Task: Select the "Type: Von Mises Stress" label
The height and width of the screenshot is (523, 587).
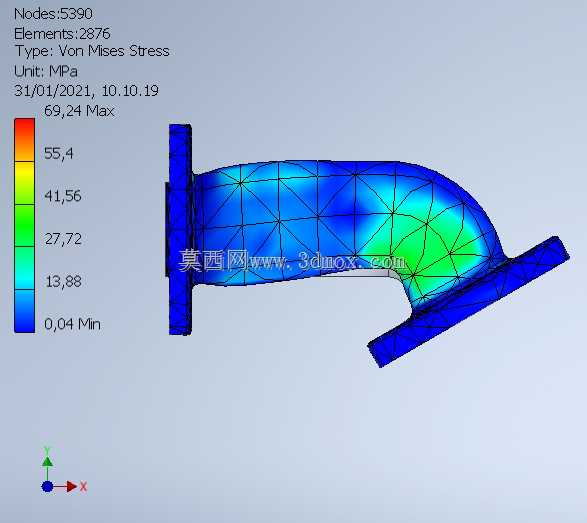Action: [92, 51]
